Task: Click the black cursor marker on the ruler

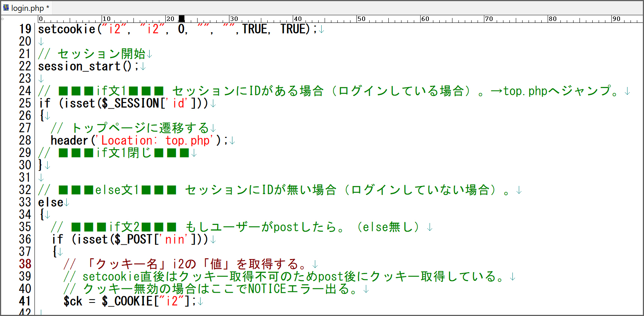Action: [182, 19]
